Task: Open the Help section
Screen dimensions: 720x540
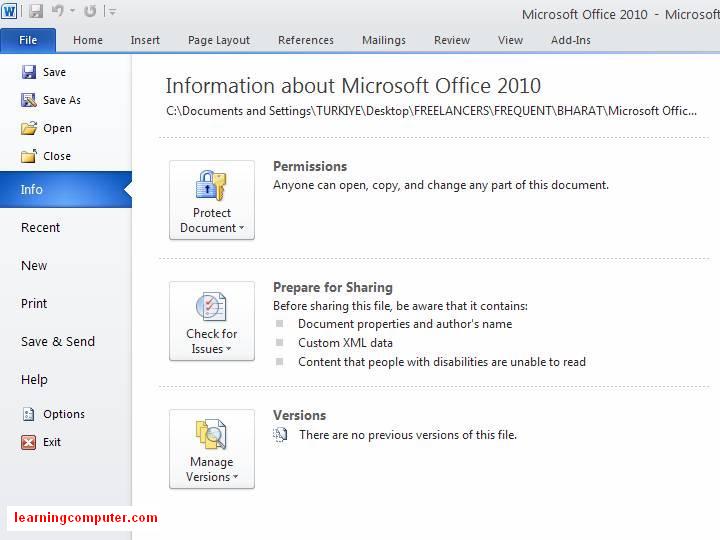Action: click(x=34, y=380)
